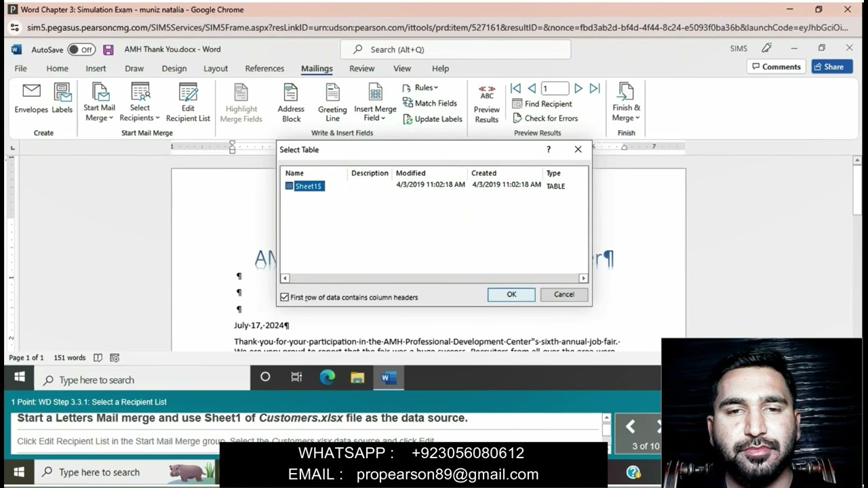The height and width of the screenshot is (488, 868).
Task: Click the Save icon in title bar
Action: pyautogui.click(x=108, y=49)
